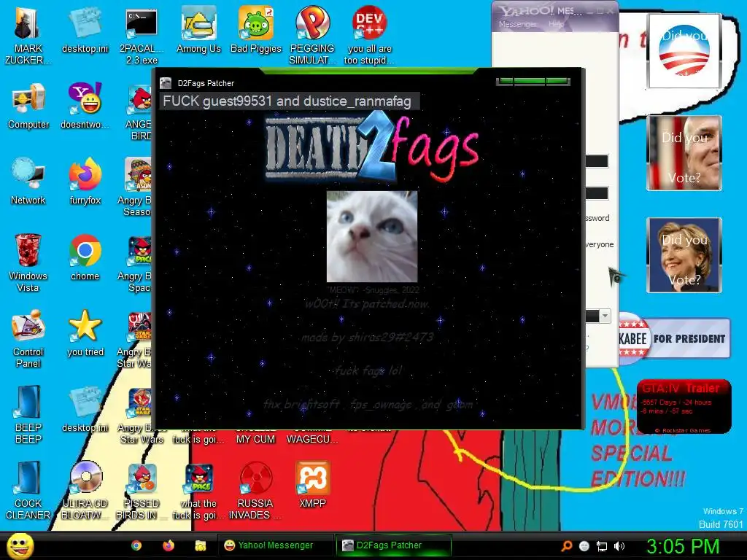The image size is (747, 560).
Task: Click the pinned Firefox icon on the taskbar
Action: point(169,545)
